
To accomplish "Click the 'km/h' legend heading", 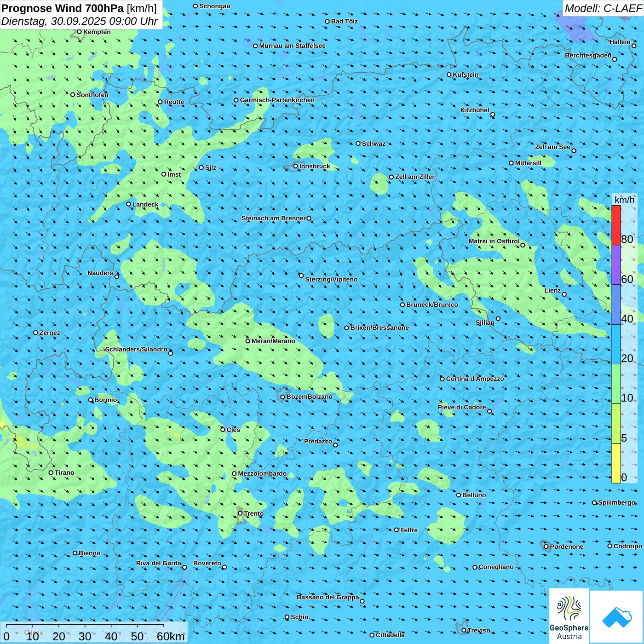I will [x=624, y=200].
